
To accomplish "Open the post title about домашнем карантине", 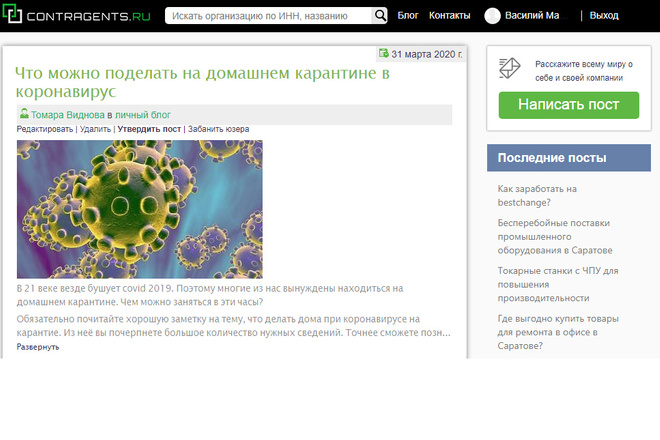I will [x=202, y=82].
